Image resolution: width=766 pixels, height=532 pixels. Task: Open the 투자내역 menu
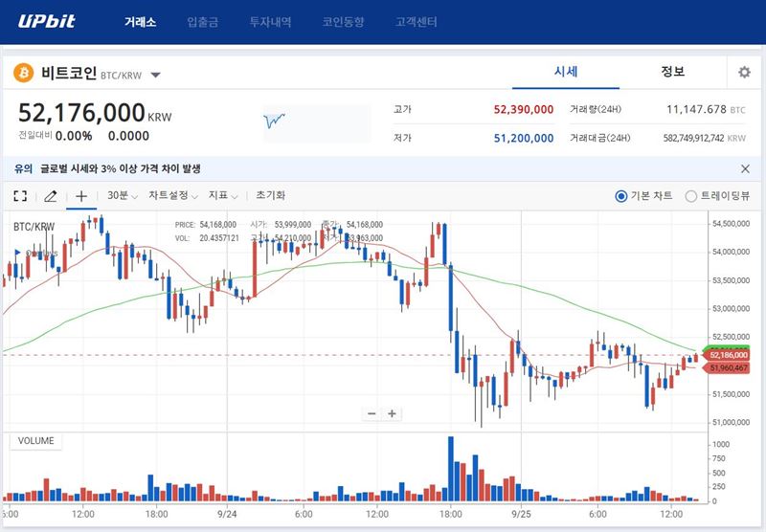(x=270, y=22)
